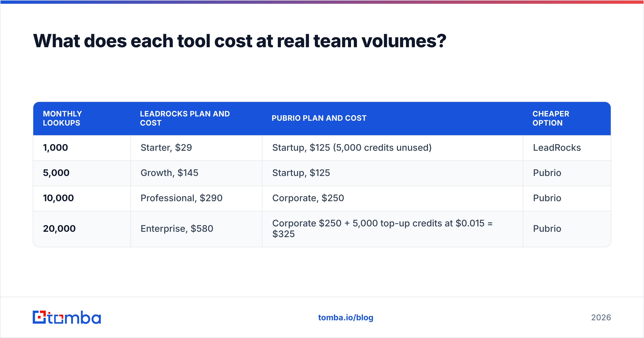Click the tomba logo
This screenshot has width=644, height=338.
tap(67, 317)
